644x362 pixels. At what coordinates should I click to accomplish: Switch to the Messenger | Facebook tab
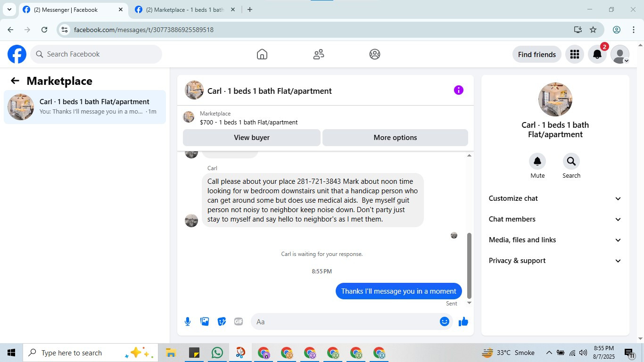point(73,9)
